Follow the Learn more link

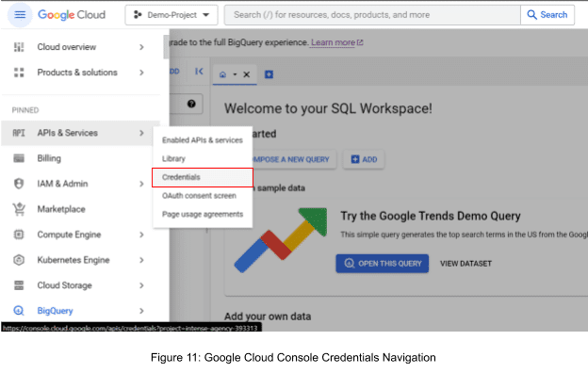tap(336, 42)
